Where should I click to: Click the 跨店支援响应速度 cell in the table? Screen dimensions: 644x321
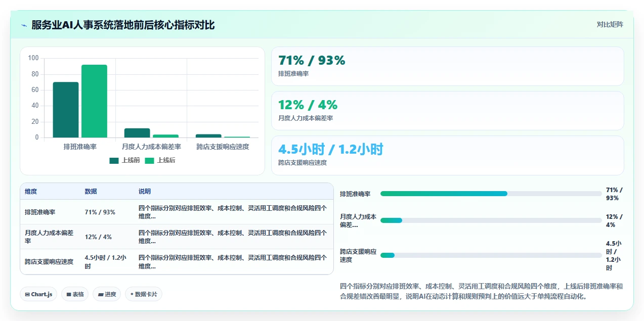(x=49, y=262)
